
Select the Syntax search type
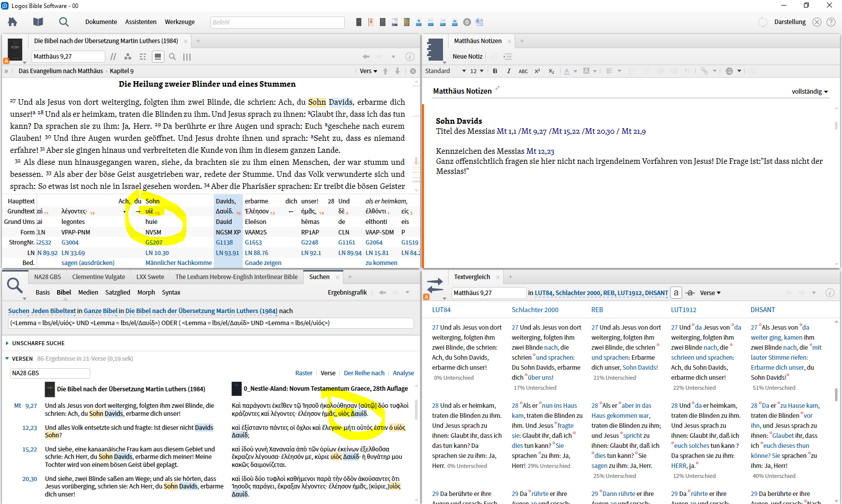click(x=171, y=293)
